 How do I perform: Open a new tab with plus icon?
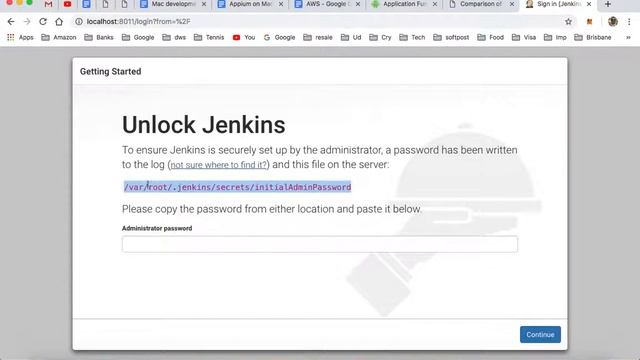(x=608, y=4)
